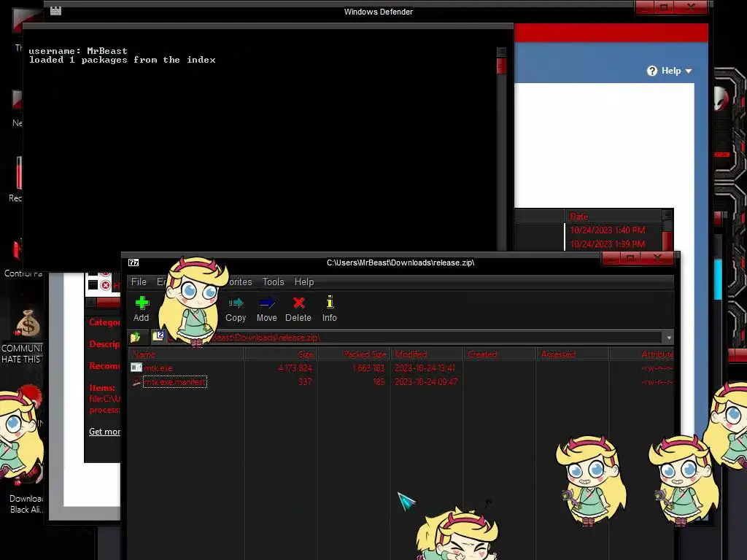
Task: Select the mtk.exe file row
Action: pyautogui.click(x=402, y=368)
